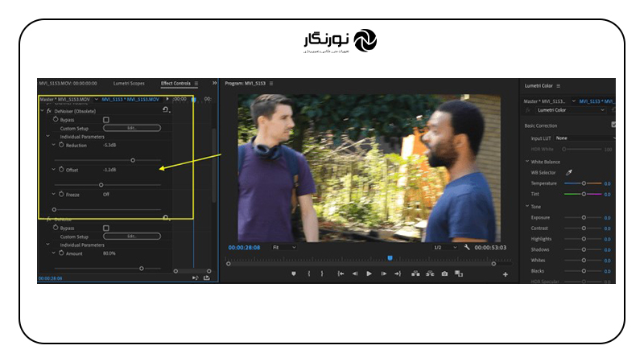Image resolution: width=644 pixels, height=362 pixels.
Task: Select the source MVI_5153.MOV tab
Action: click(68, 84)
